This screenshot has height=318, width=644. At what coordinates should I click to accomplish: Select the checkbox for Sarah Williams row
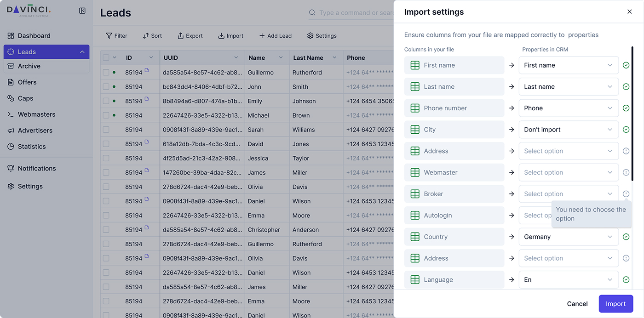(x=106, y=130)
